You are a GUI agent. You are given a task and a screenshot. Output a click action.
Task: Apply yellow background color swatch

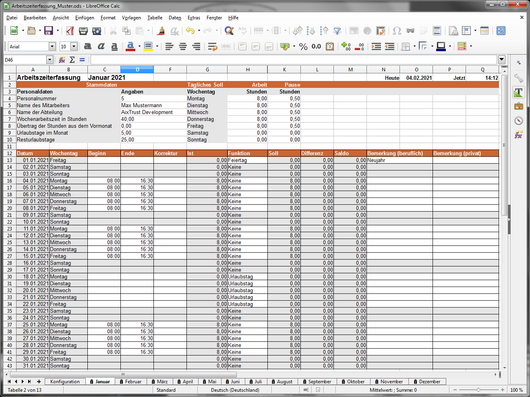pos(148,46)
